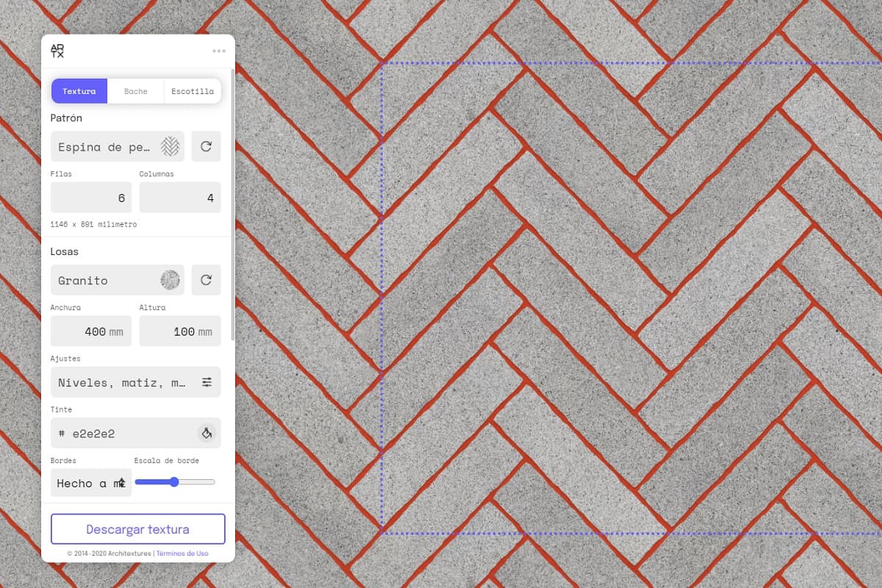The height and width of the screenshot is (588, 882).
Task: Click the Patrón section heading
Action: click(x=66, y=118)
